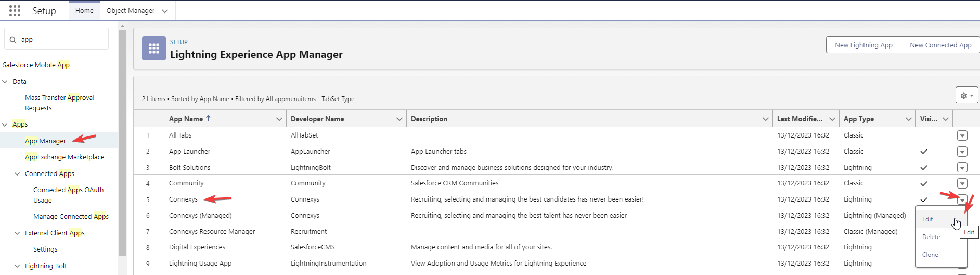Open App Type column menu chevron

[x=908, y=119]
